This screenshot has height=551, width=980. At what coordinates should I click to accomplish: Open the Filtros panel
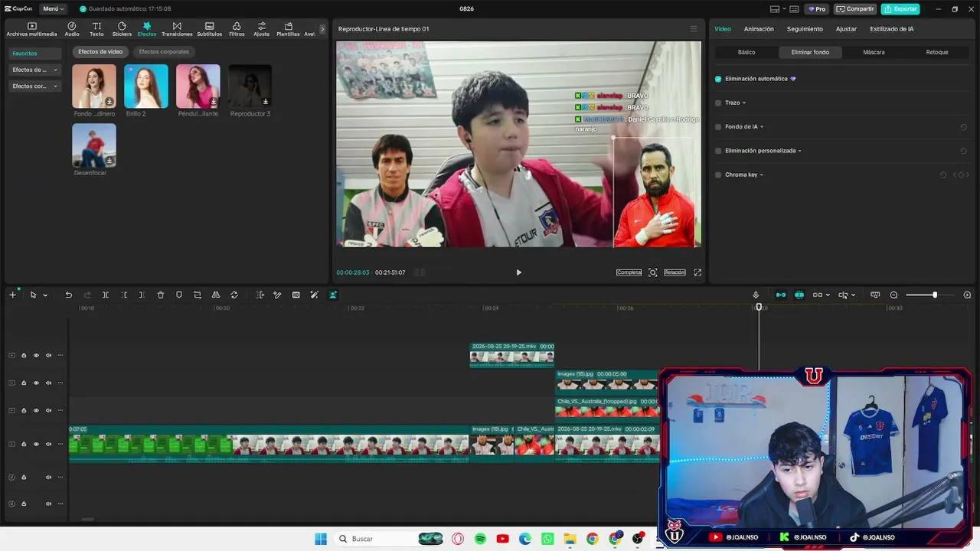click(x=237, y=29)
